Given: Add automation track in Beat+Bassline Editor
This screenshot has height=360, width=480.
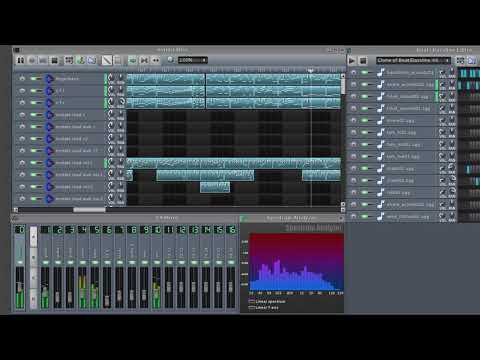Looking at the screenshot, I should click(472, 61).
